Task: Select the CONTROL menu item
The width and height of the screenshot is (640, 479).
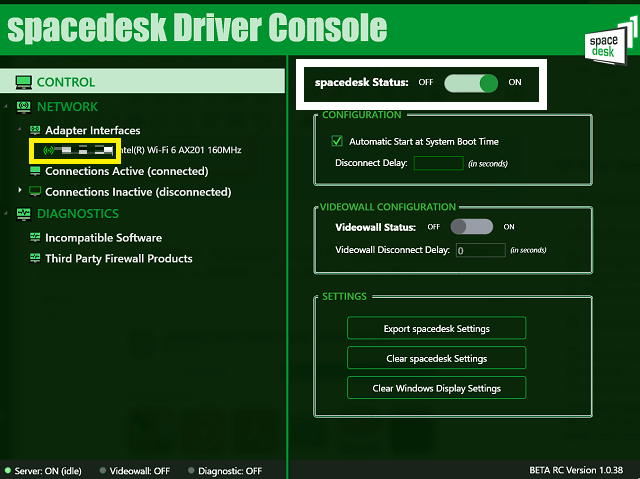Action: (142, 82)
